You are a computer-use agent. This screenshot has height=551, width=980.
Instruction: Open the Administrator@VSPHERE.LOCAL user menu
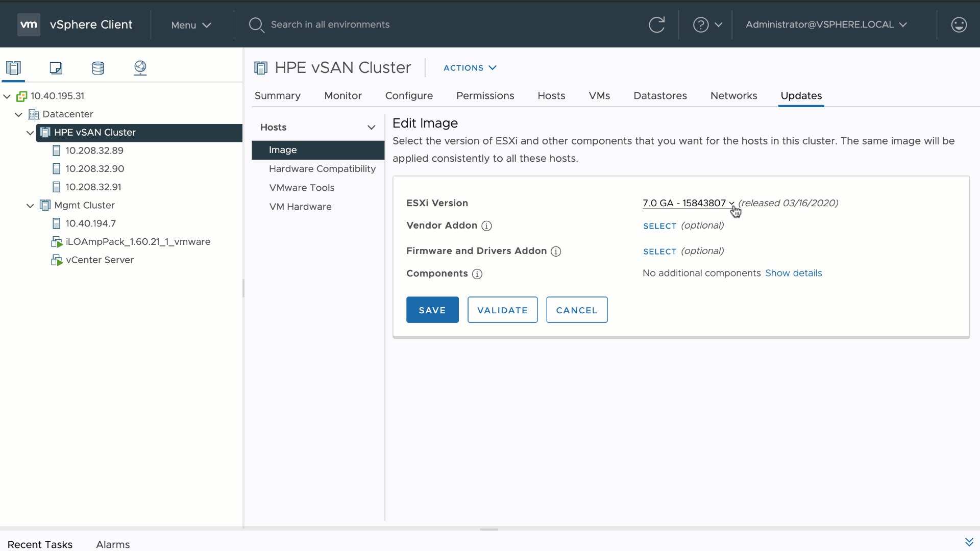tap(826, 24)
